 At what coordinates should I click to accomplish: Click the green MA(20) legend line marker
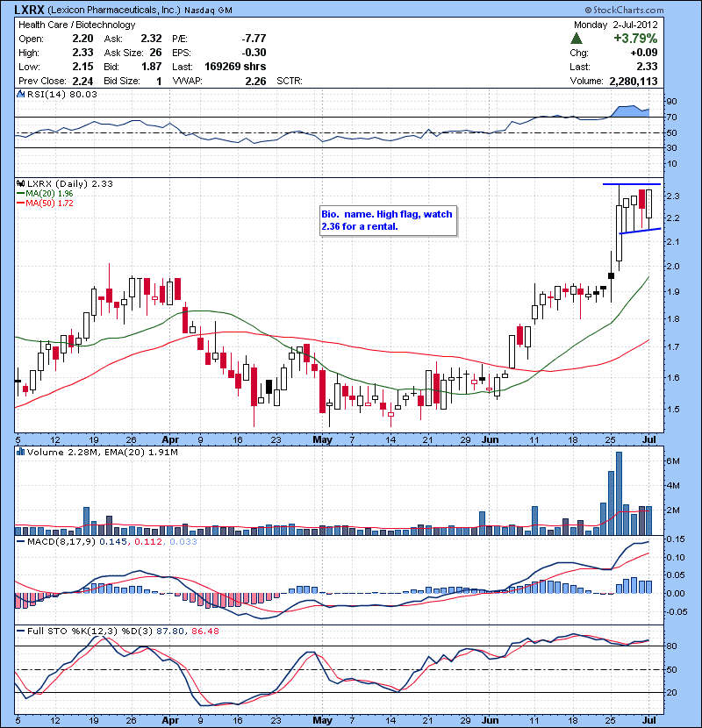20,194
